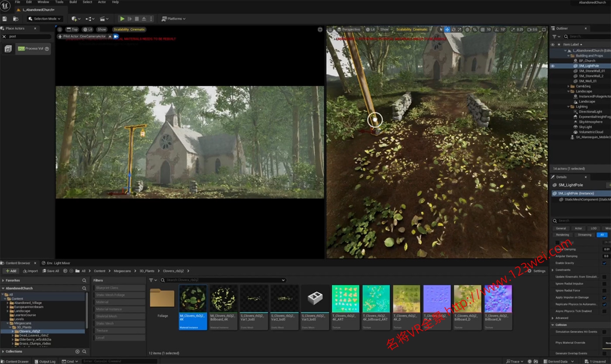Click the surface snapping icon in viewport

[x=474, y=30]
